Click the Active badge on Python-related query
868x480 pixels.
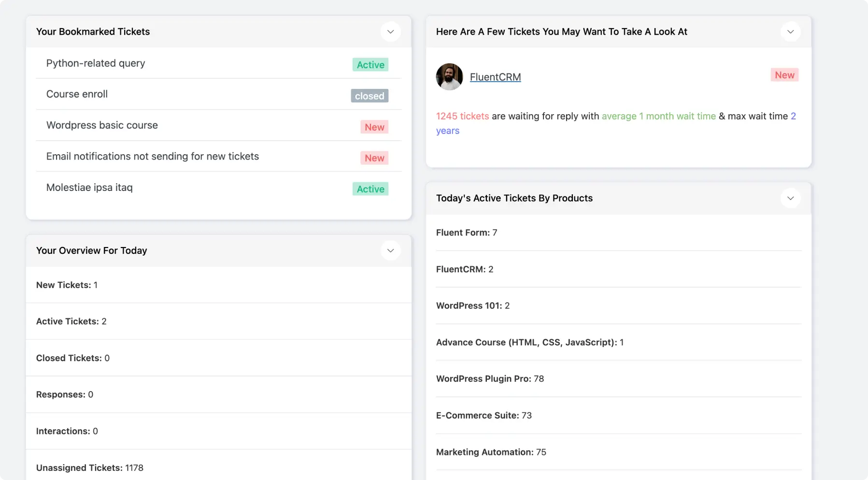[370, 64]
